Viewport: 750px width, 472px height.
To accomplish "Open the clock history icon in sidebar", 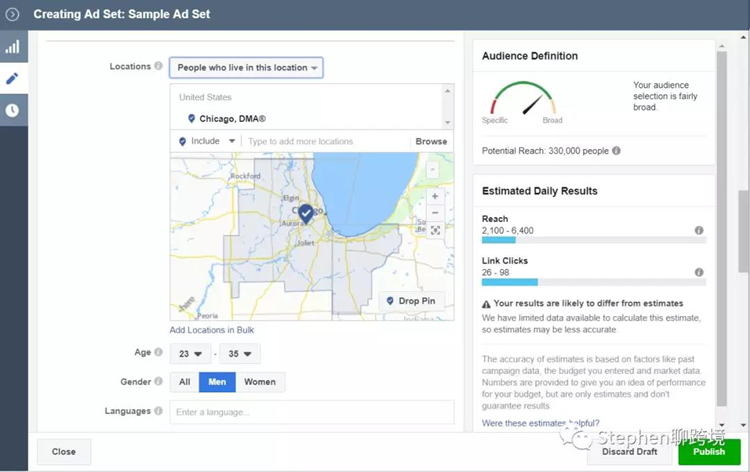I will 13,110.
